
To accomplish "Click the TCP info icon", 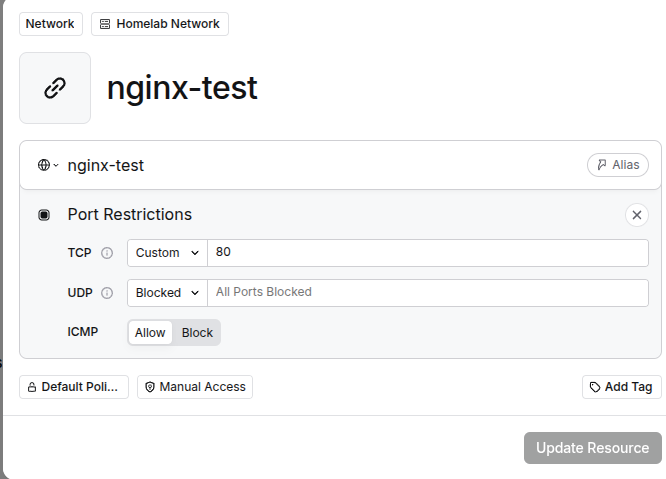I will 107,254.
